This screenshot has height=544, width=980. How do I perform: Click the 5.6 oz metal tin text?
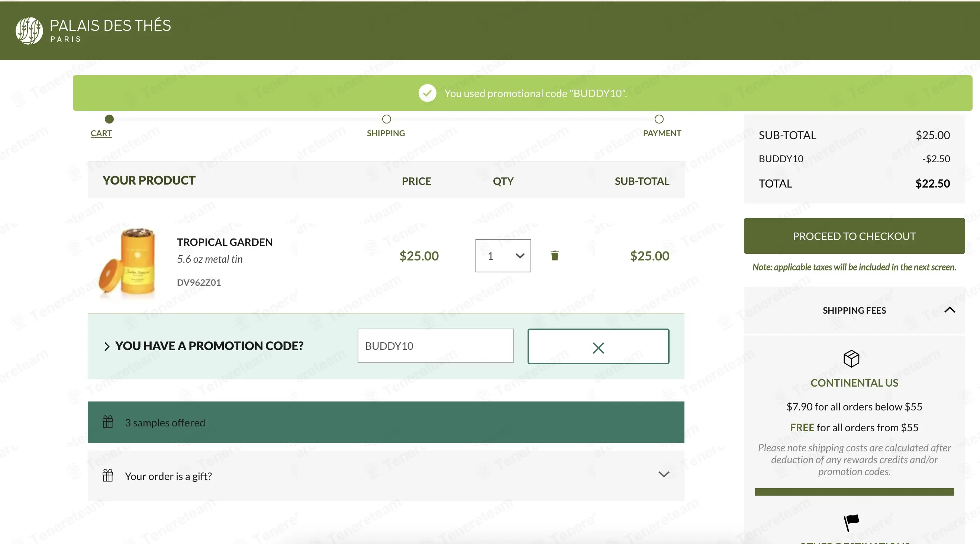pyautogui.click(x=210, y=259)
